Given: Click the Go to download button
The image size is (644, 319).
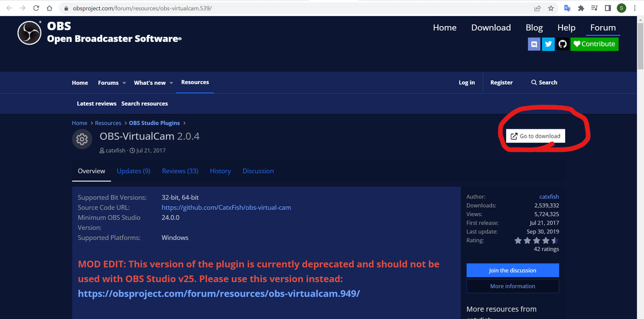Looking at the screenshot, I should pos(535,136).
